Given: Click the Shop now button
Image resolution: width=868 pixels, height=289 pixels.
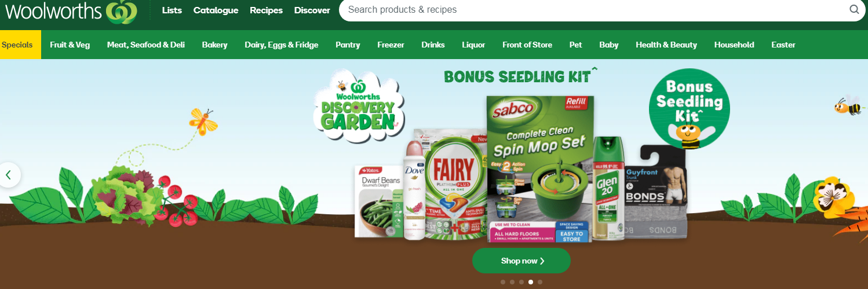Looking at the screenshot, I should click(x=521, y=261).
